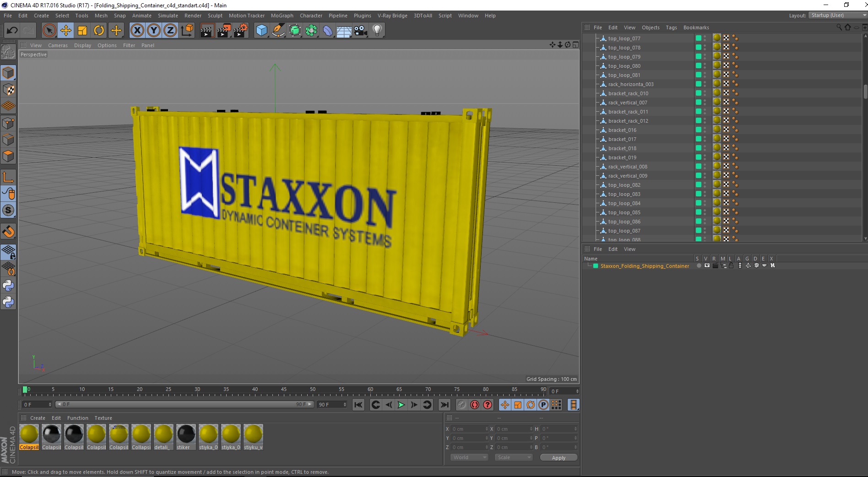
Task: Toggle viewport maximize icon
Action: [575, 45]
